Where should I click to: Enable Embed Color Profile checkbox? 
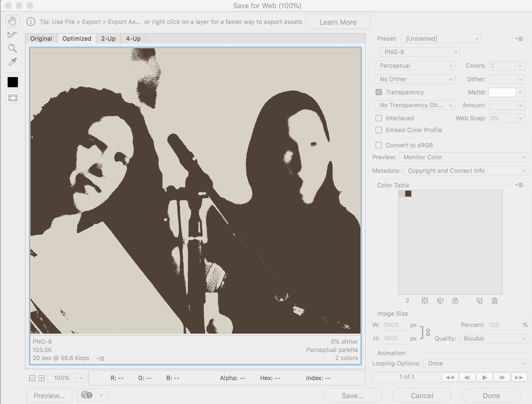point(379,130)
